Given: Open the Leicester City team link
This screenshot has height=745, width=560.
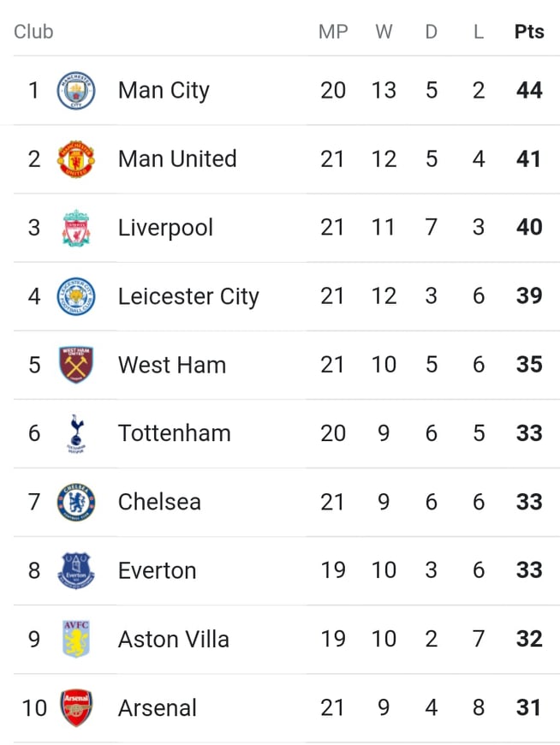Looking at the screenshot, I should pyautogui.click(x=188, y=296).
